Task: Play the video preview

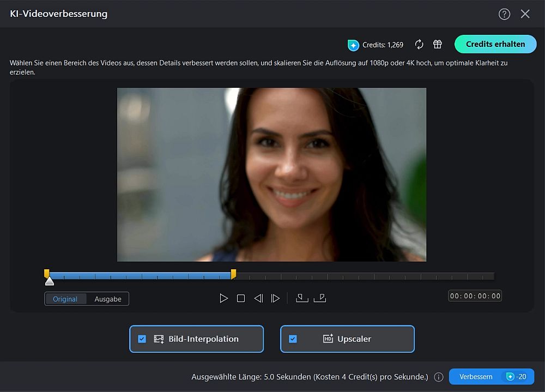Action: tap(223, 298)
